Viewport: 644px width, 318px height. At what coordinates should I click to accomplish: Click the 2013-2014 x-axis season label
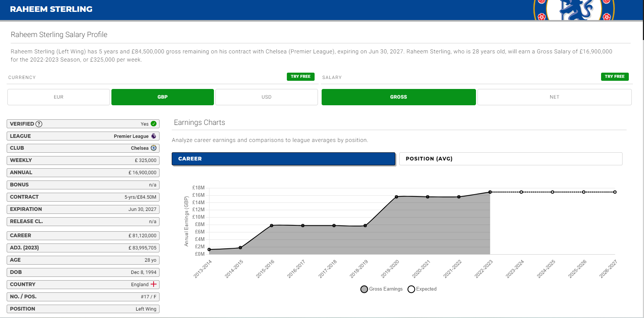202,269
